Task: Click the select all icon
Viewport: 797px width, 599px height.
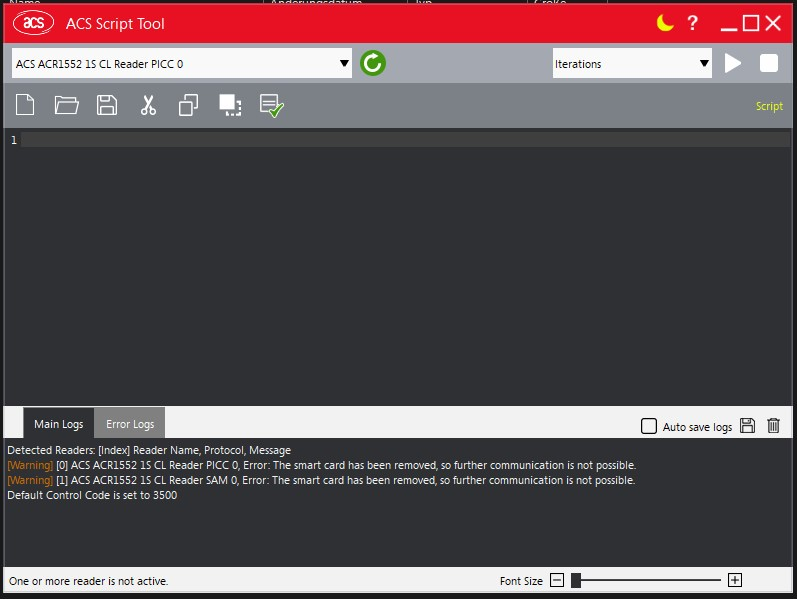Action: click(230, 105)
